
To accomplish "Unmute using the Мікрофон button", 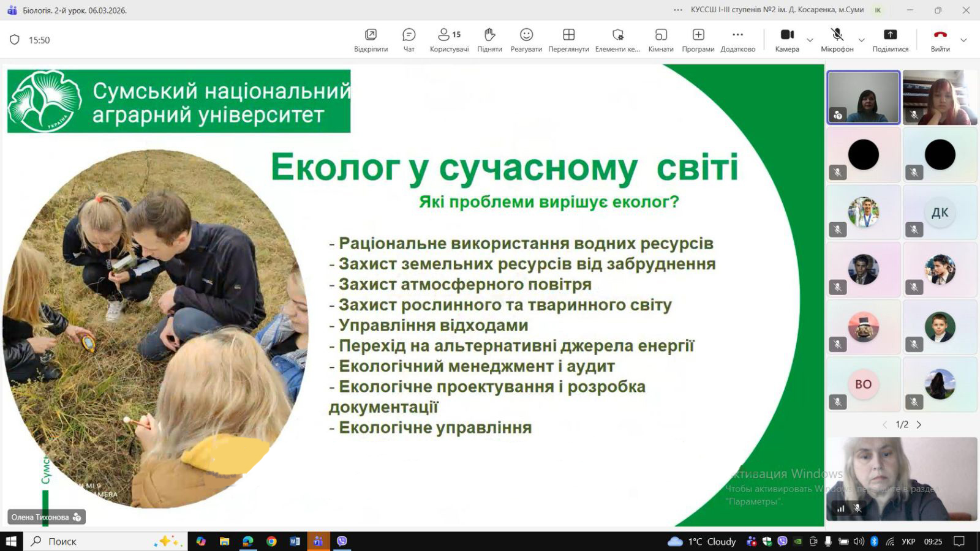I will [x=837, y=40].
